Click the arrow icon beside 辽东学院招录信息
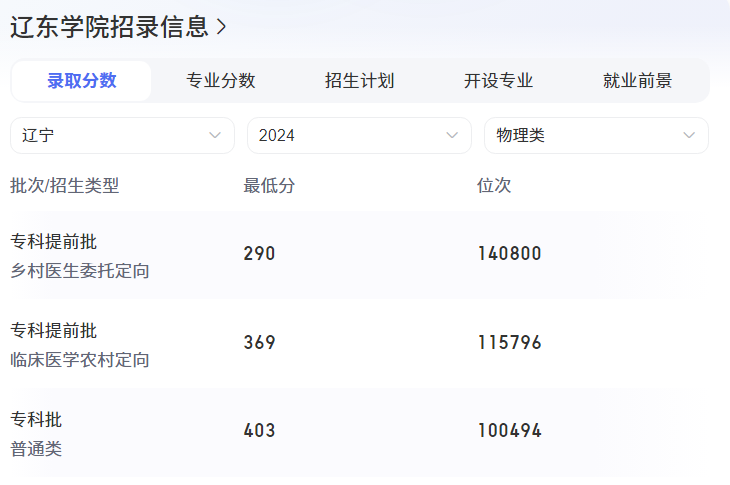The height and width of the screenshot is (485, 730). click(222, 27)
